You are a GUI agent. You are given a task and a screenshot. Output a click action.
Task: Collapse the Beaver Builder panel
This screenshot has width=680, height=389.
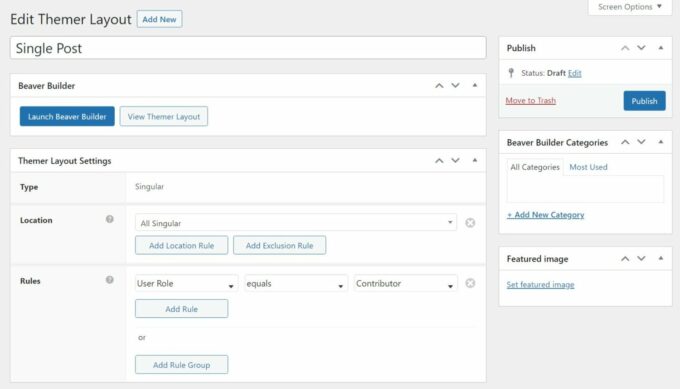coord(475,85)
